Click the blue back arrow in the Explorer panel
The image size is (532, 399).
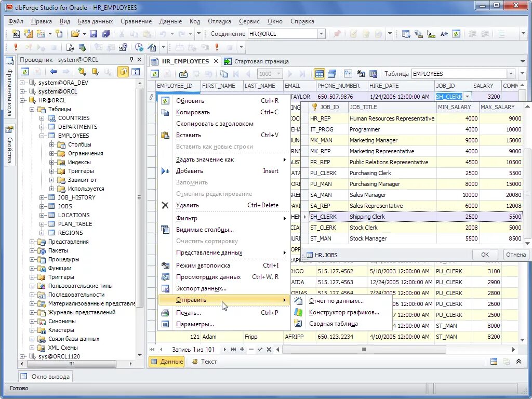tap(54, 72)
